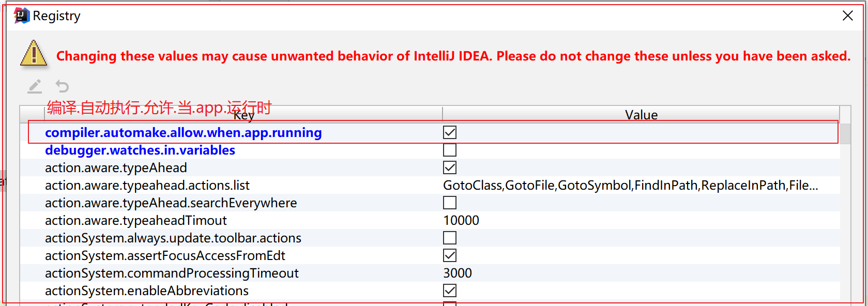The height and width of the screenshot is (306, 868).
Task: Select the action.aware.typeaheadTimout key
Action: pyautogui.click(x=136, y=221)
